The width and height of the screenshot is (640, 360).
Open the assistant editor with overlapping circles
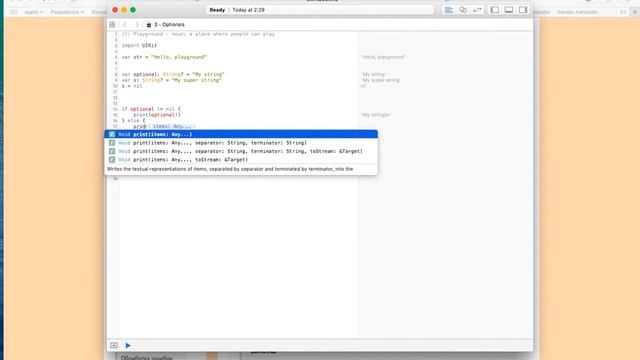[x=463, y=10]
